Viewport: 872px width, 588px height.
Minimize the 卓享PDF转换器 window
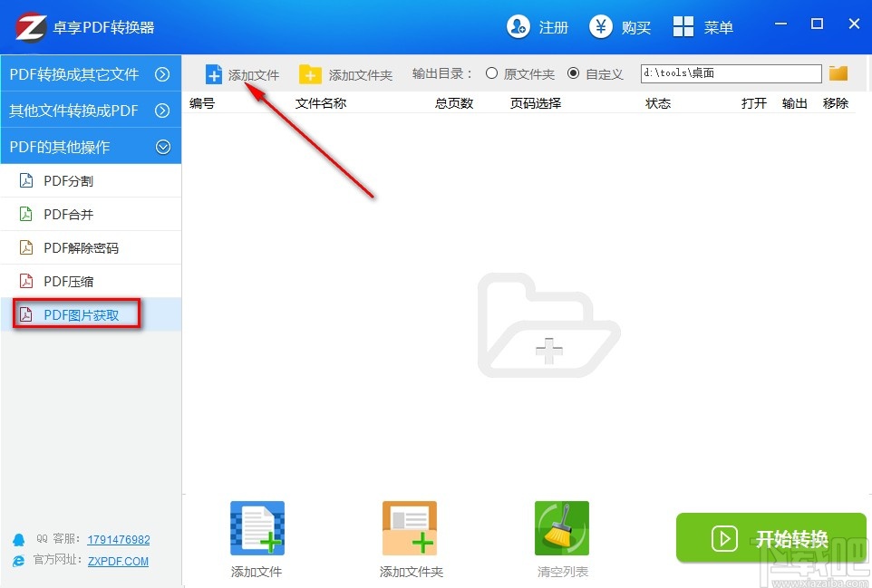(780, 24)
